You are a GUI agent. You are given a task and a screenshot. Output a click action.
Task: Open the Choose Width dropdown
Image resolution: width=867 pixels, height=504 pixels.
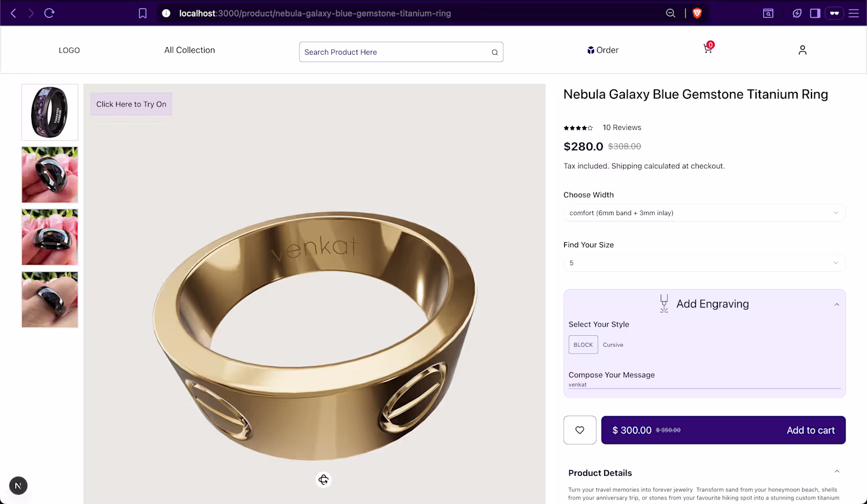click(704, 213)
